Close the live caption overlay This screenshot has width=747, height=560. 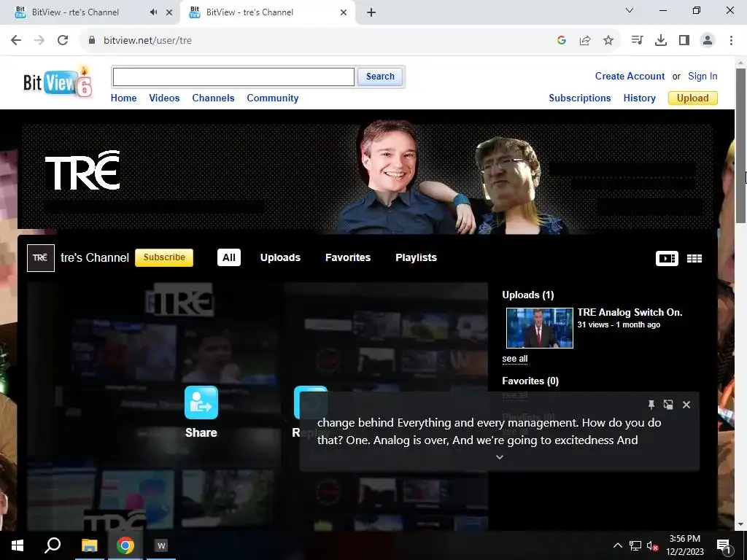[686, 405]
